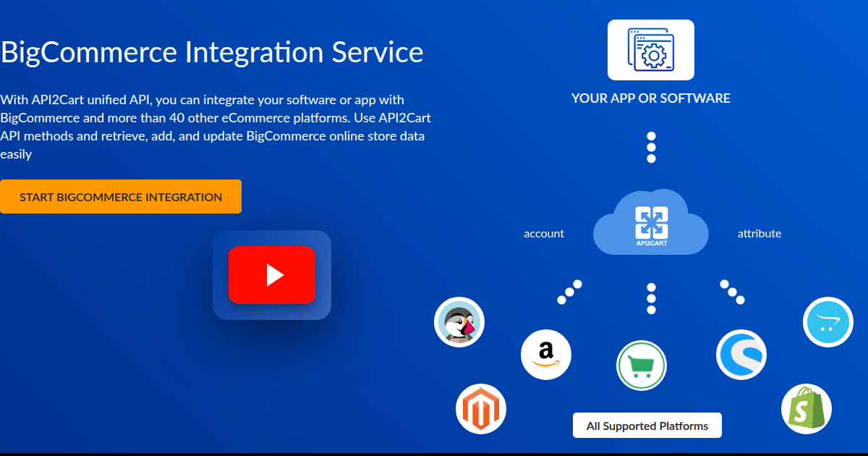Click the app window gear icon
The height and width of the screenshot is (456, 868).
click(651, 50)
